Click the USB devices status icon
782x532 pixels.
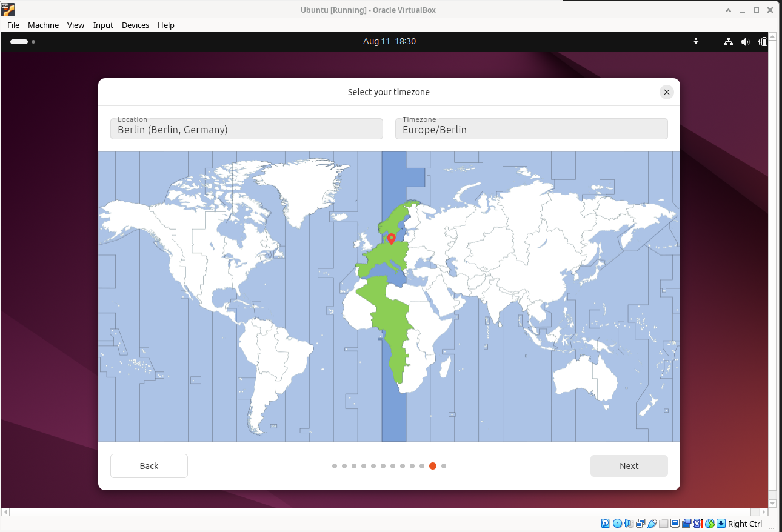[x=652, y=524]
